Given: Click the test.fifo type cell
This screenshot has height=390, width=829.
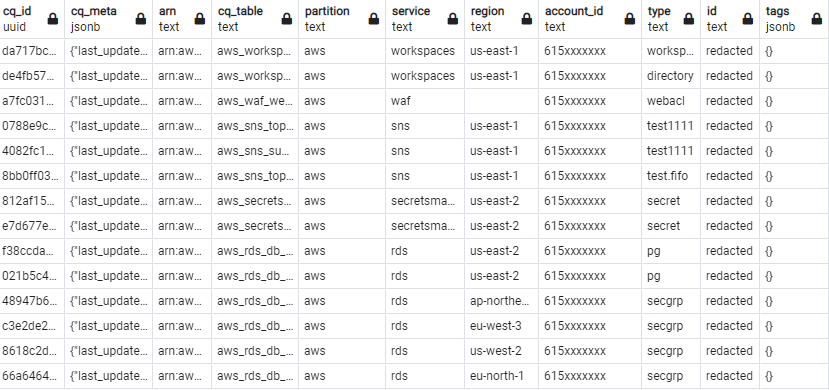Looking at the screenshot, I should click(671, 176).
